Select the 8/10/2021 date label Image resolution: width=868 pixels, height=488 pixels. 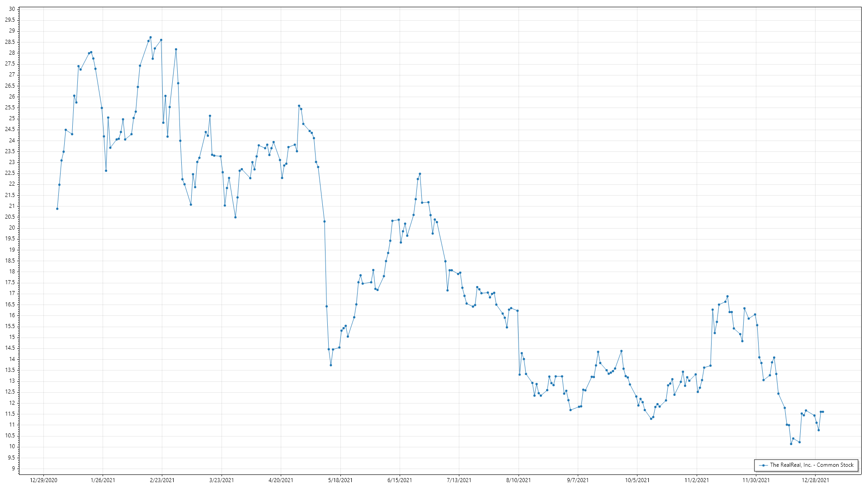[518, 480]
